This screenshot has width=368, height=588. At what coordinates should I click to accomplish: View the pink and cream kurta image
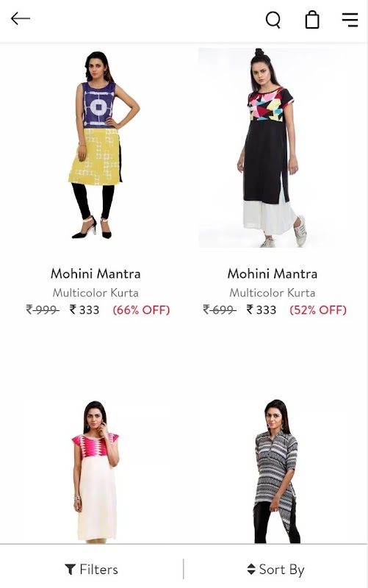96,471
